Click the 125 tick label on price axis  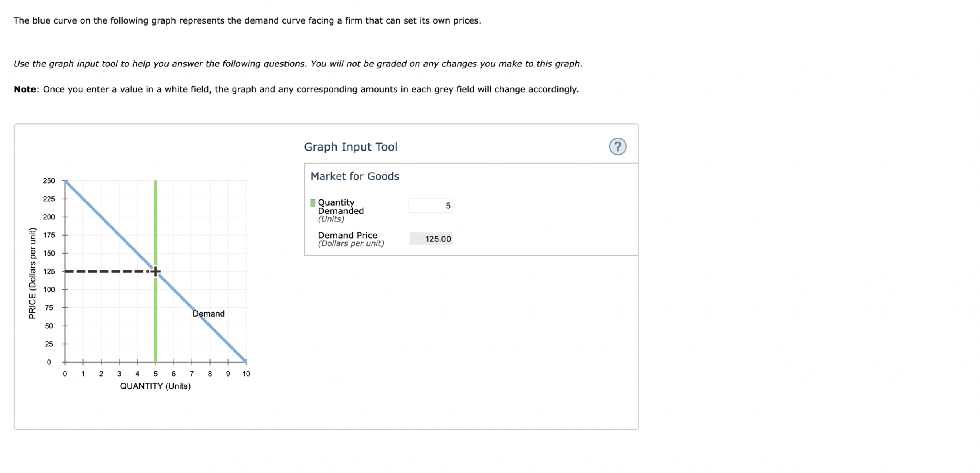tap(49, 271)
